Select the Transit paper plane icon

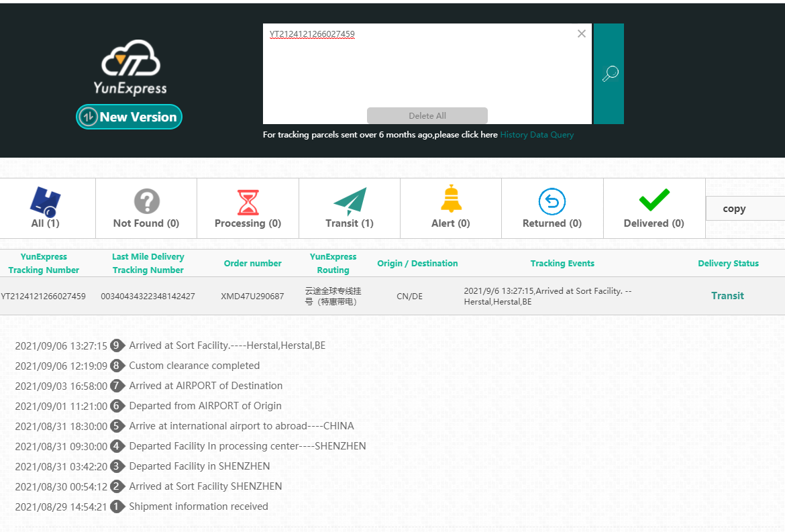click(350, 201)
